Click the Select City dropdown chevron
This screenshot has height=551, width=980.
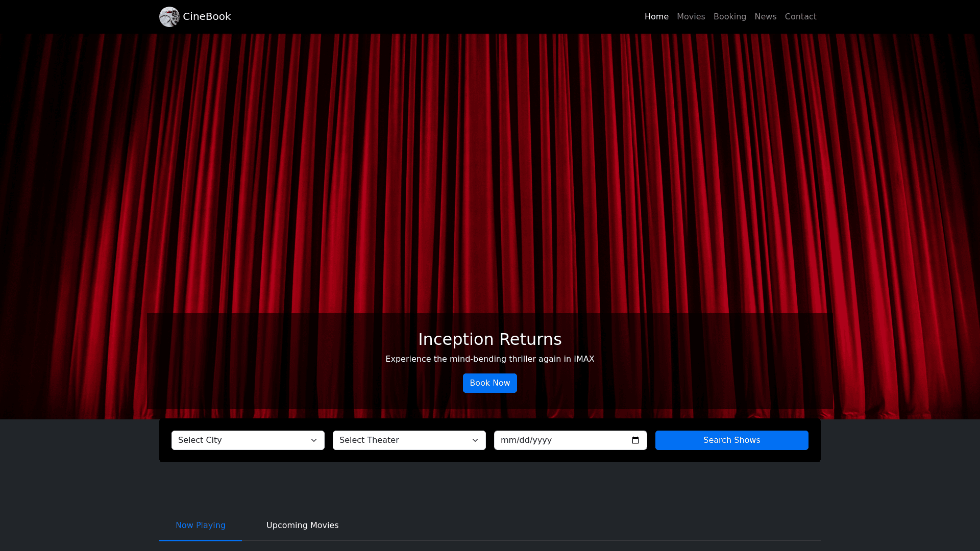314,440
